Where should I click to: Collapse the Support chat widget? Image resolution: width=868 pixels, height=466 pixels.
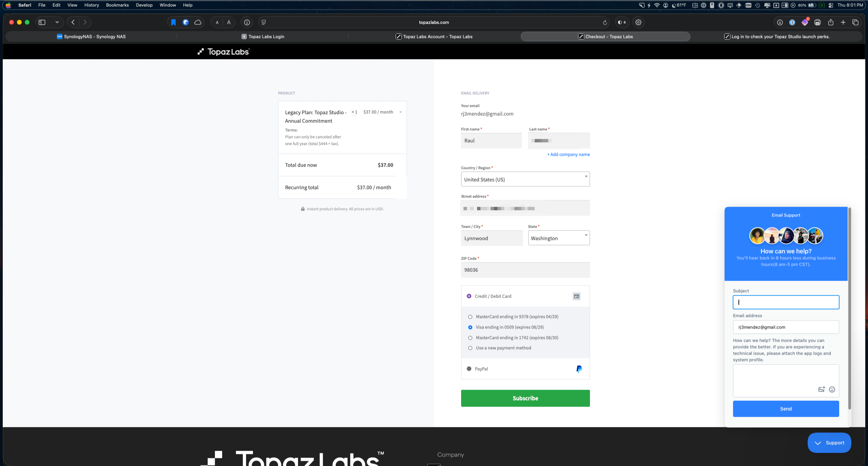(x=829, y=443)
